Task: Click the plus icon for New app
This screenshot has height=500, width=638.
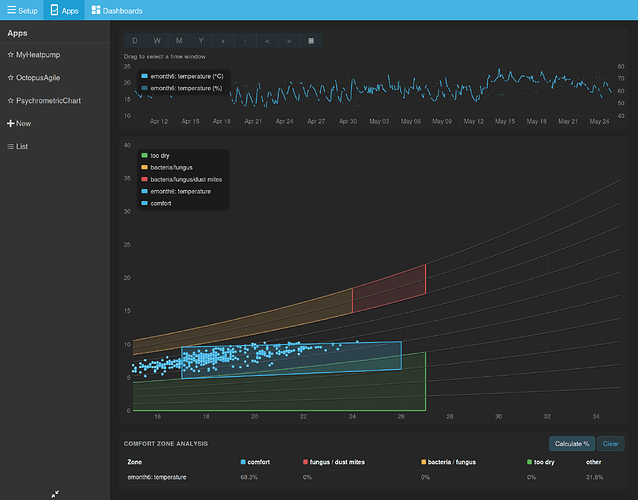Action: pos(11,123)
